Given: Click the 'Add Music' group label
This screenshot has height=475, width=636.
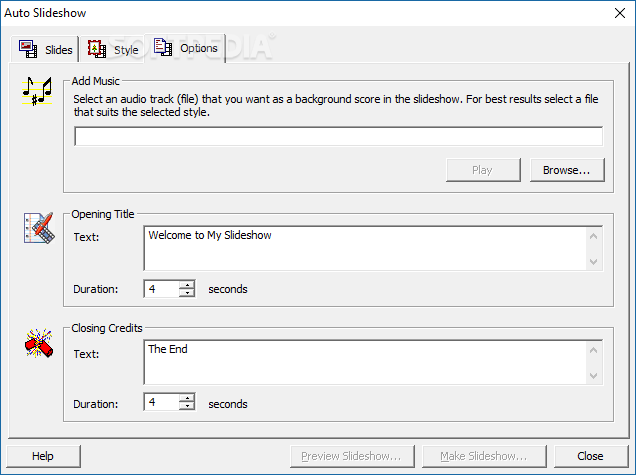Looking at the screenshot, I should [96, 81].
